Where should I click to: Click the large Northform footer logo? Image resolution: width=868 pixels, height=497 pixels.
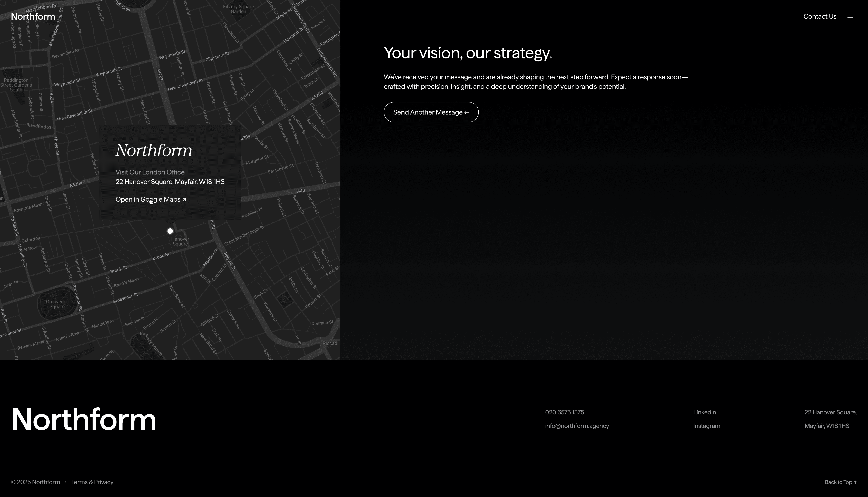pyautogui.click(x=84, y=419)
